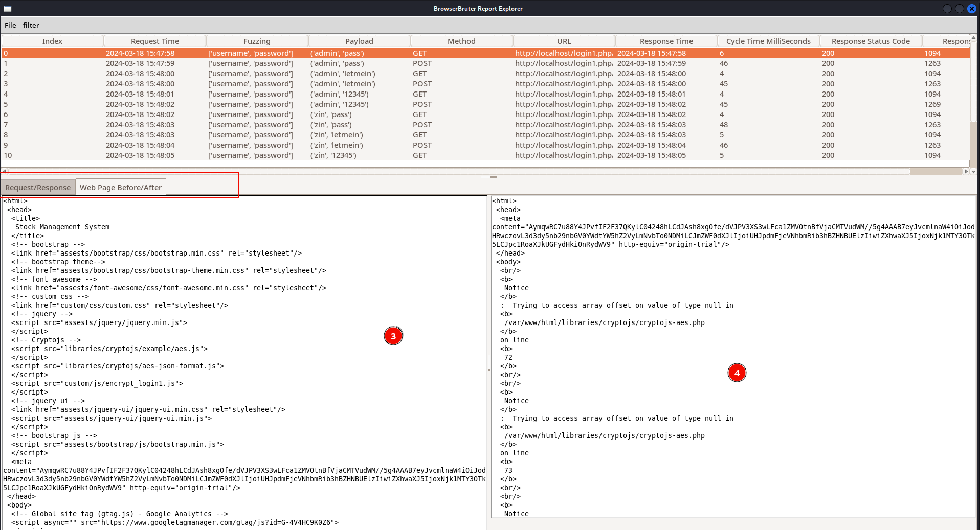Screen dimensions: 980x530
Task: Click POST method cell in row 3
Action: point(422,84)
